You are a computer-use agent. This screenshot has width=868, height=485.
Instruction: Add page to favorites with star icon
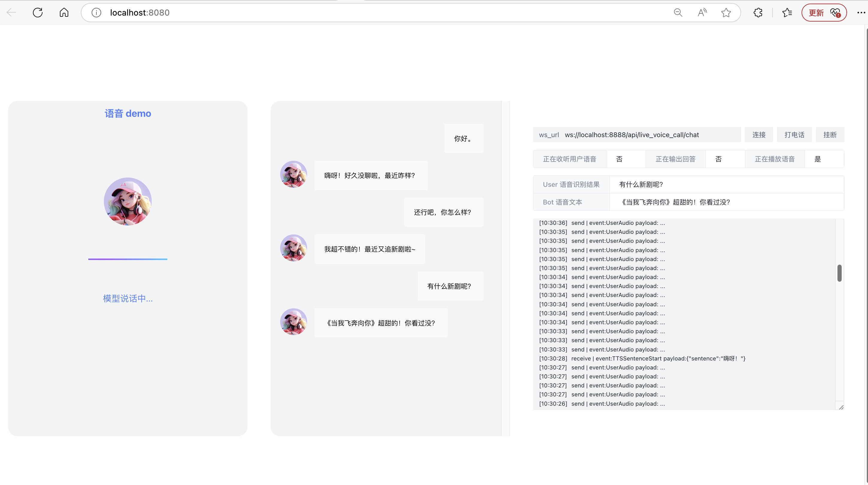point(726,13)
